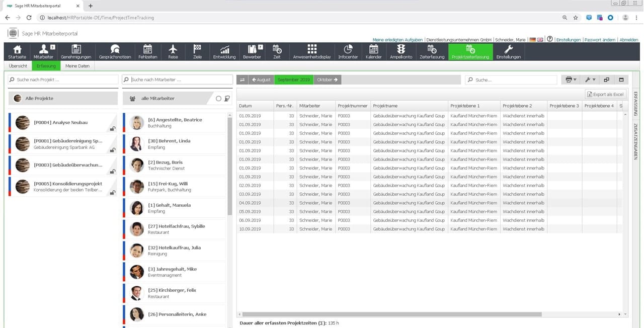This screenshot has width=644, height=328.
Task: Sort by the Datum column header
Action: pos(255,106)
